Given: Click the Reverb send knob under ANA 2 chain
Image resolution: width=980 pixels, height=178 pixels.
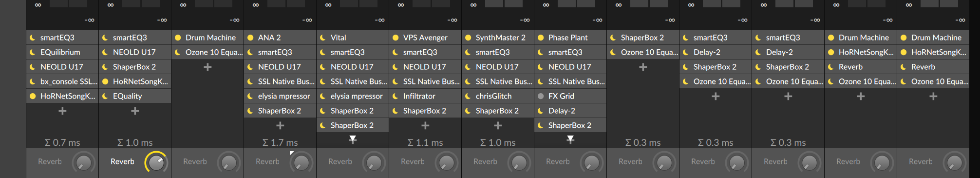Looking at the screenshot, I should coord(301,162).
